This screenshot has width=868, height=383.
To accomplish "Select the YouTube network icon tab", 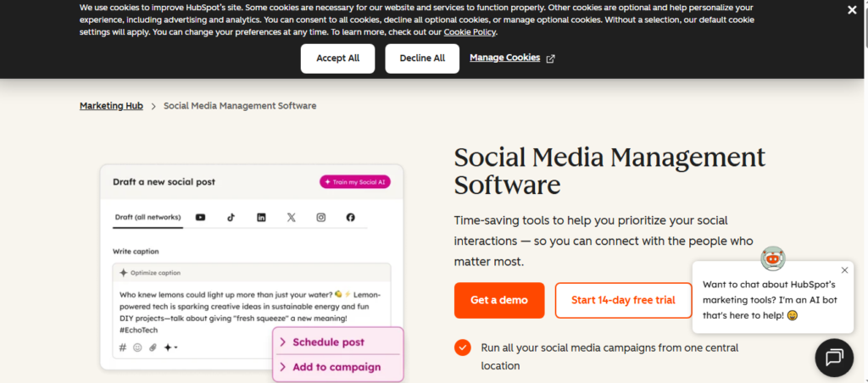I will (x=200, y=218).
